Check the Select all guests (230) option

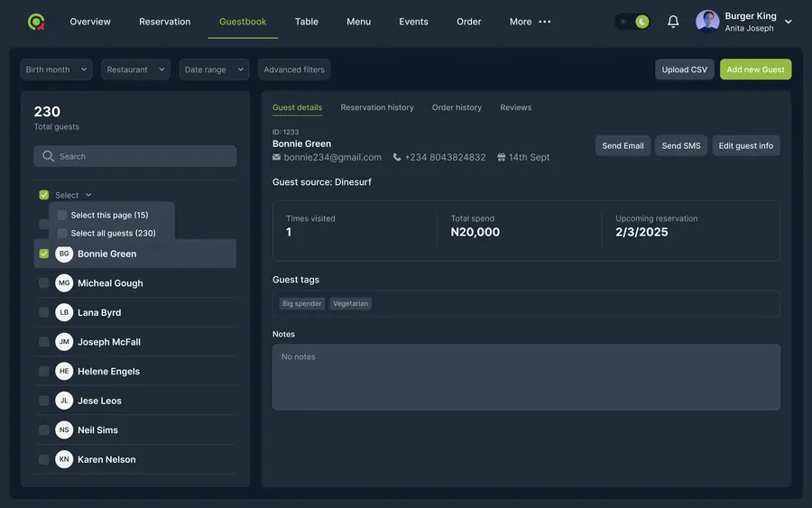click(x=61, y=233)
